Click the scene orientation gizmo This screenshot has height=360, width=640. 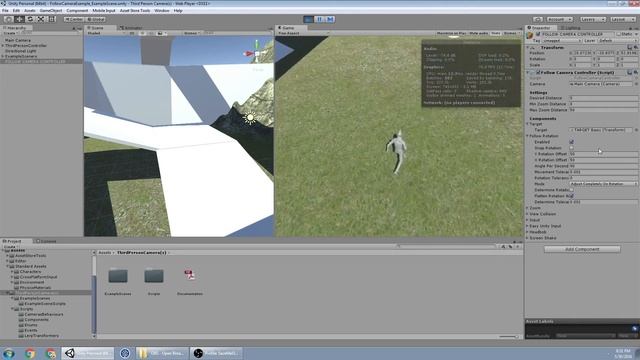[256, 53]
